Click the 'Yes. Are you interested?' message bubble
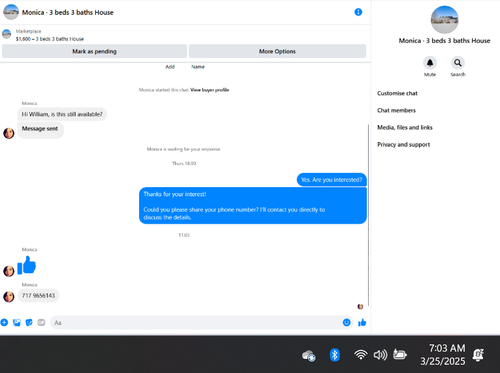This screenshot has width=500, height=373. click(x=332, y=180)
